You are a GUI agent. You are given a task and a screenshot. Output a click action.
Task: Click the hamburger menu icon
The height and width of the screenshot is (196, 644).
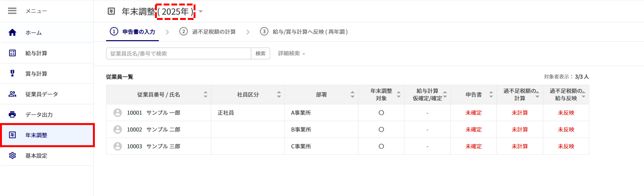tap(12, 11)
